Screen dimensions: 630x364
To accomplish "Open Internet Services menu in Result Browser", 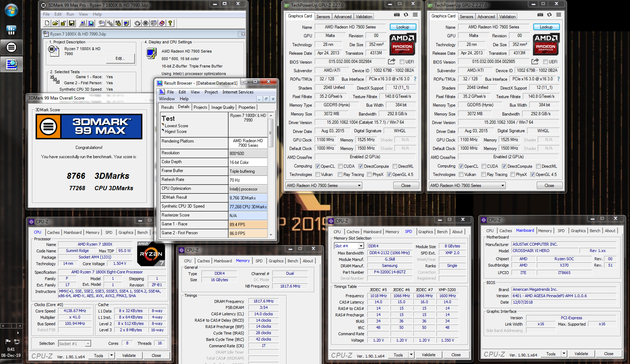I will 238,92.
